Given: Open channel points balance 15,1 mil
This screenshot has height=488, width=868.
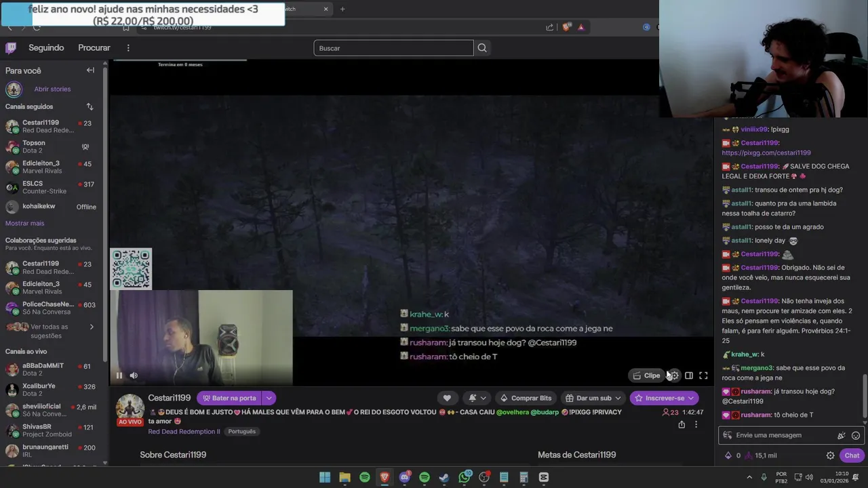Looking at the screenshot, I should 760,455.
